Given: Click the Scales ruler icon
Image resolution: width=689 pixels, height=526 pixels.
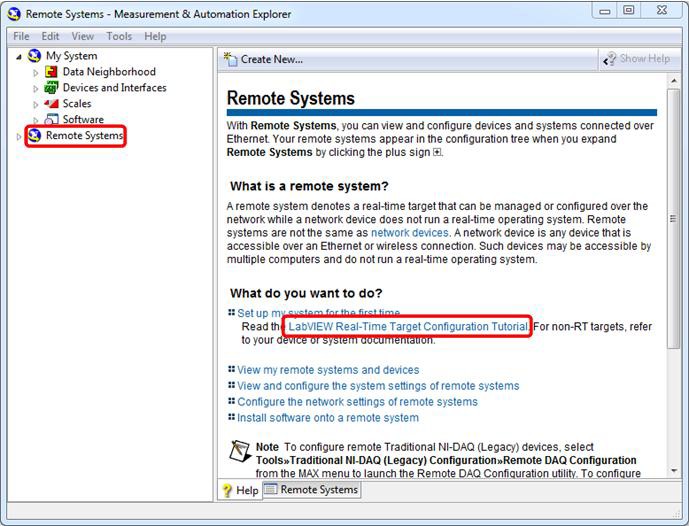Looking at the screenshot, I should pos(51,104).
